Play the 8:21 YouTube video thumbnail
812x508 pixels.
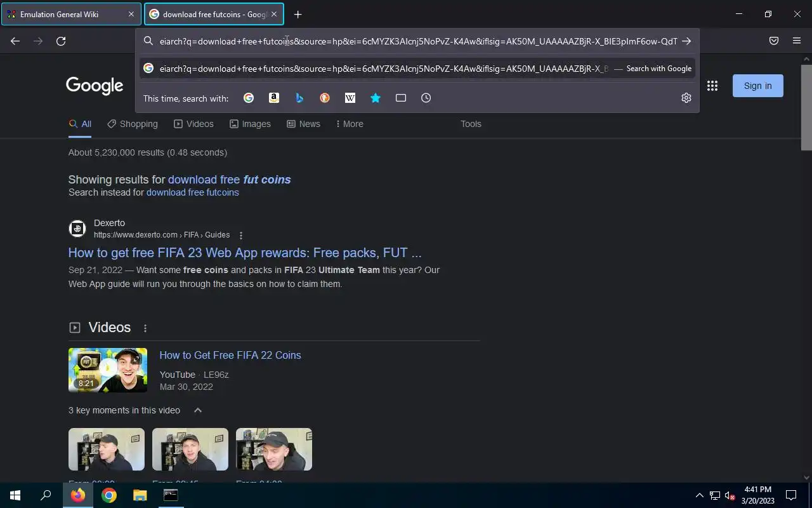(x=108, y=370)
